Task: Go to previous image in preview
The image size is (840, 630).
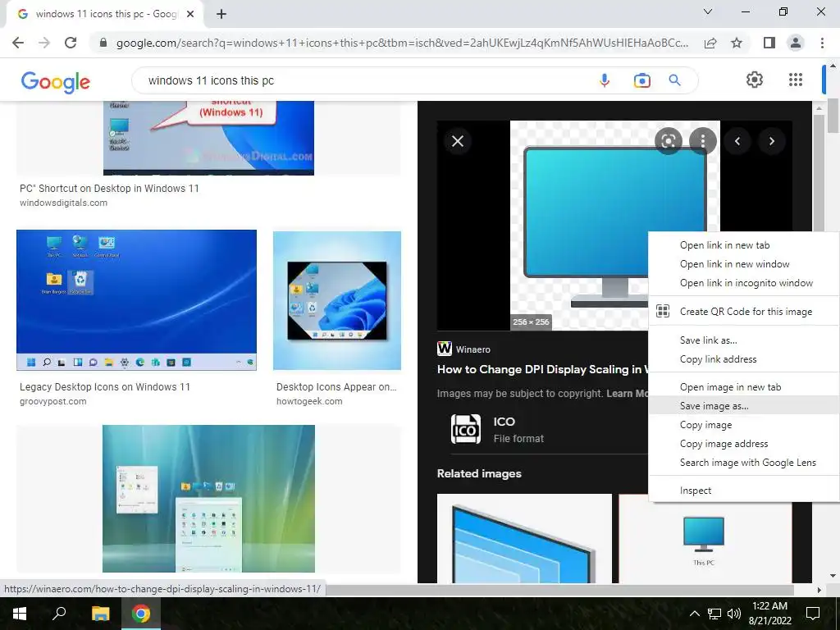Action: (737, 141)
